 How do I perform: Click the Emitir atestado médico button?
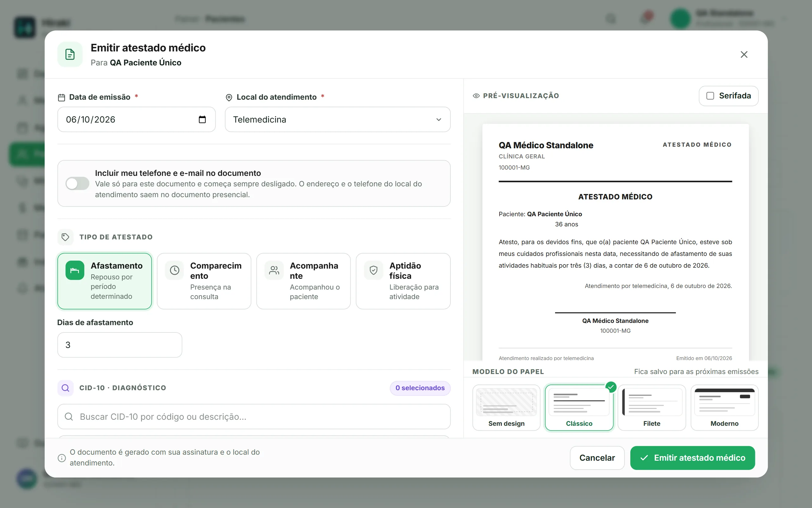click(692, 458)
